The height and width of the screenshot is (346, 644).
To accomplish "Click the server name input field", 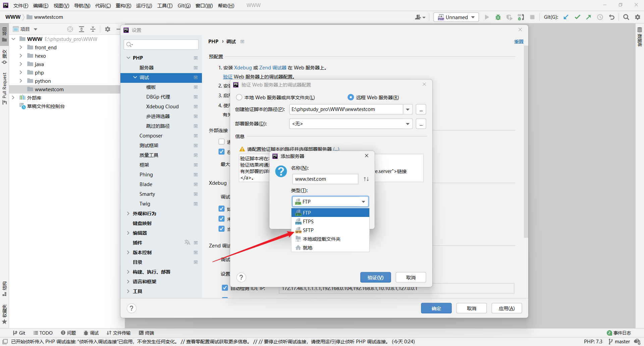I will point(325,179).
